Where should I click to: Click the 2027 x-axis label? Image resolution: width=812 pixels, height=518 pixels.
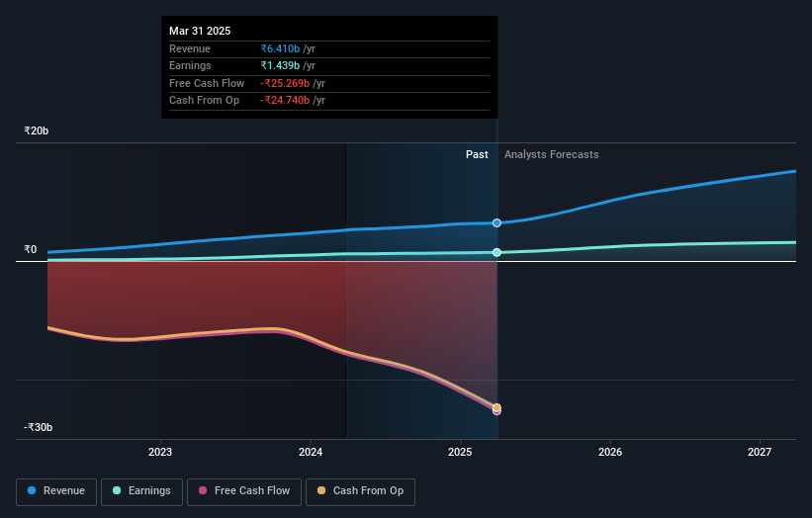tap(760, 452)
